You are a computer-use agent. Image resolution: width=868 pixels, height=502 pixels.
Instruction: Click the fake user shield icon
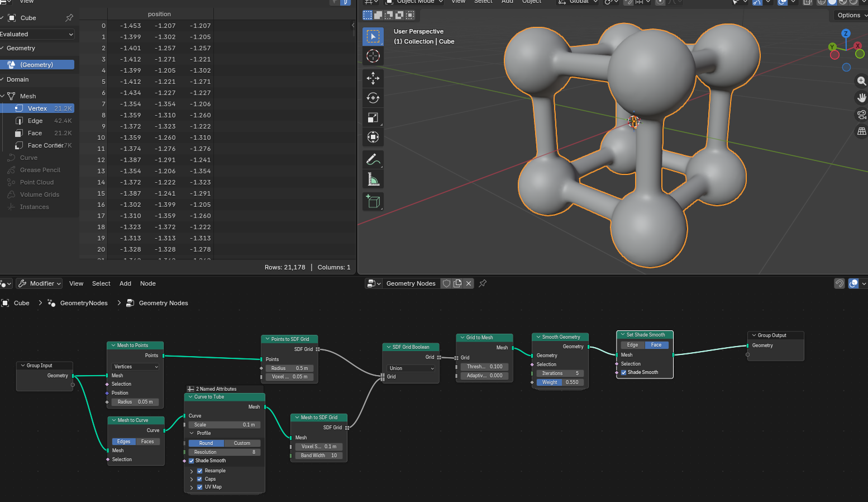pos(446,283)
